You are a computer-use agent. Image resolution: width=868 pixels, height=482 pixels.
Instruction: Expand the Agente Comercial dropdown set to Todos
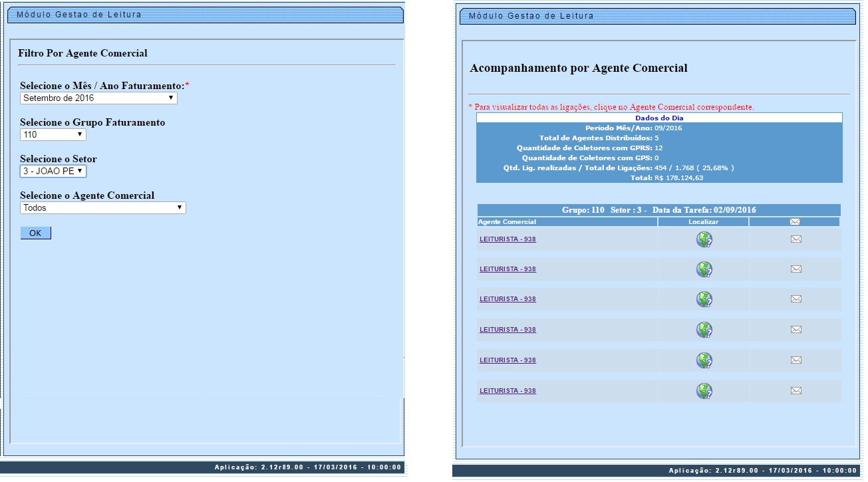[x=102, y=207]
